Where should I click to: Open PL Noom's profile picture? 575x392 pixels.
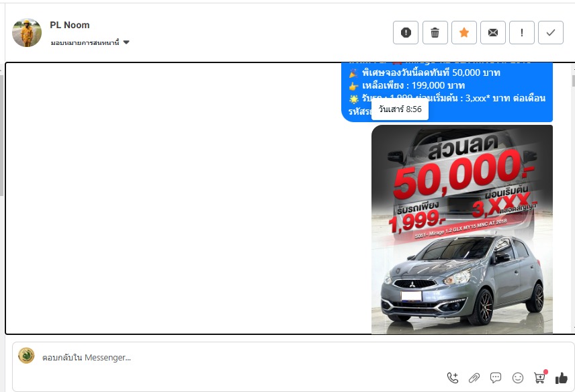[x=27, y=32]
